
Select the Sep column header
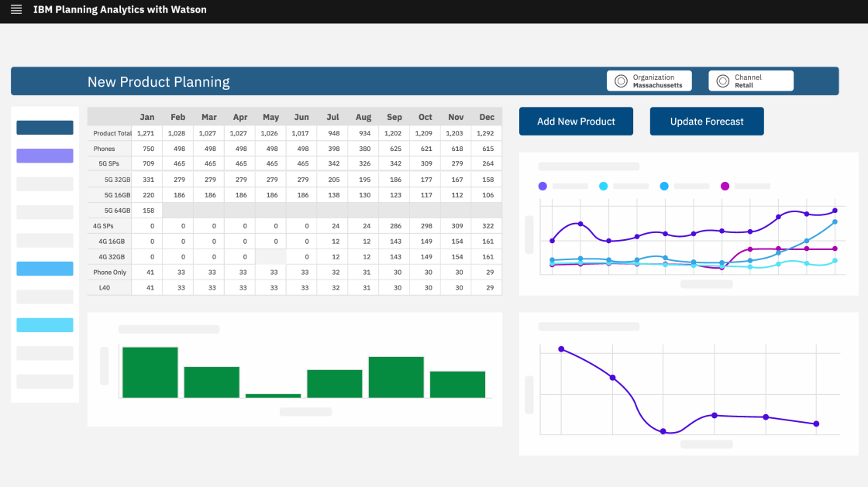(394, 117)
